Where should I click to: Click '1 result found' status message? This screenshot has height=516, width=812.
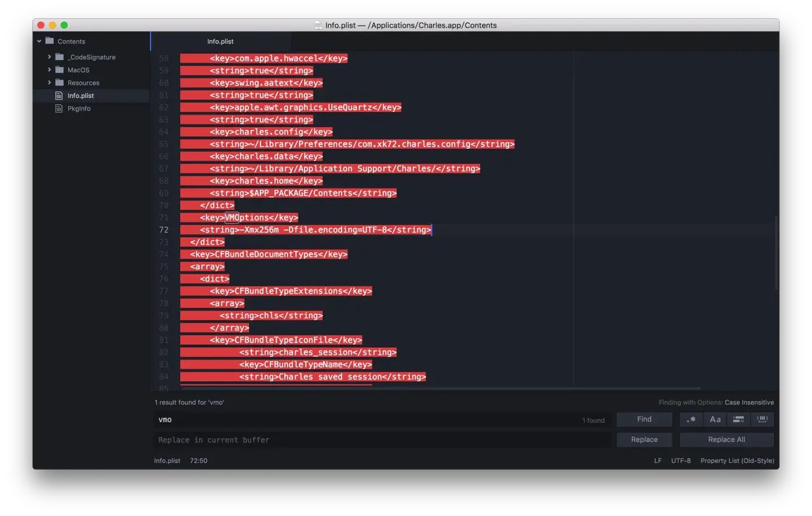(189, 402)
